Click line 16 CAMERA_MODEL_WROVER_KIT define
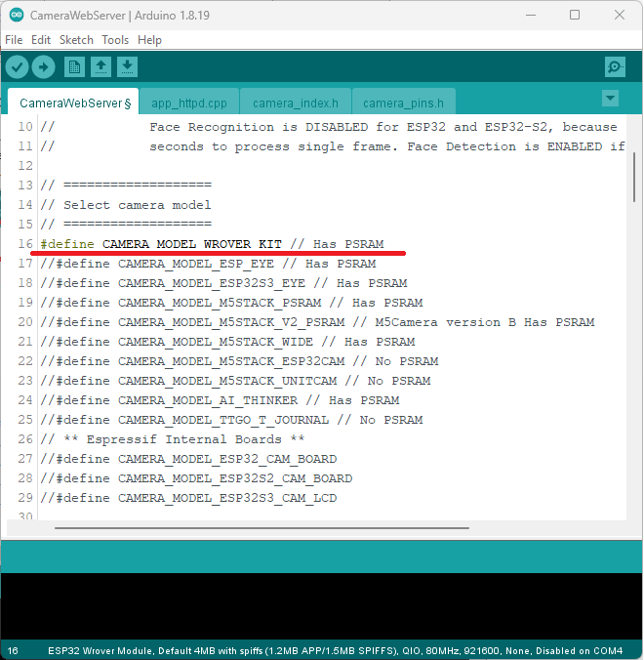Image resolution: width=644 pixels, height=660 pixels. click(x=212, y=244)
